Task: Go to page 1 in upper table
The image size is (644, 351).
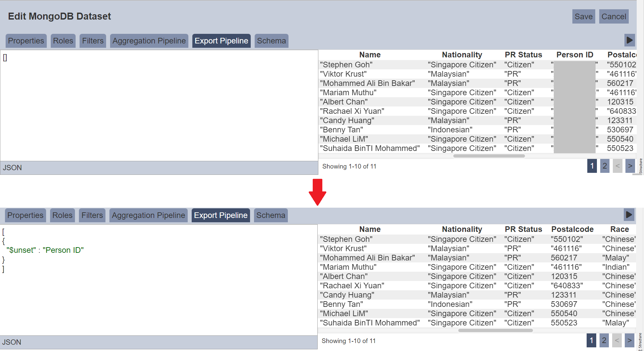Action: (x=592, y=166)
